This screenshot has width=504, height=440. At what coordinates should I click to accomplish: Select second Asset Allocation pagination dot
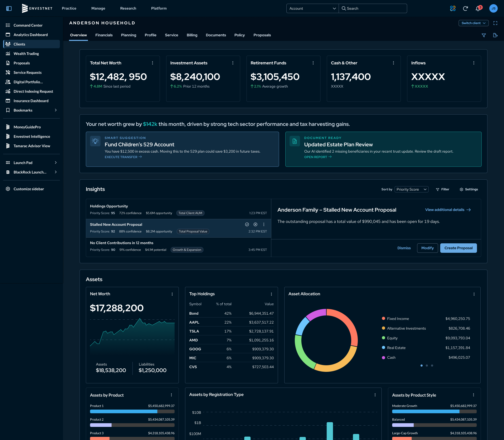point(427,366)
